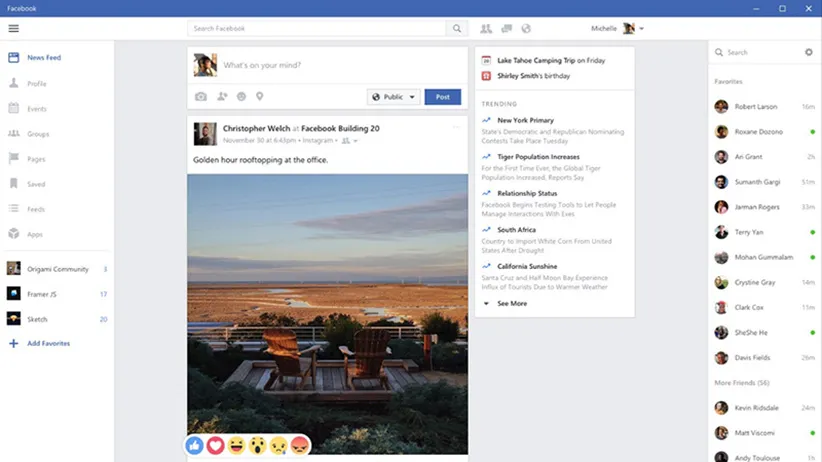822x462 pixels.
Task: Click the search magnifier button
Action: pyautogui.click(x=456, y=29)
